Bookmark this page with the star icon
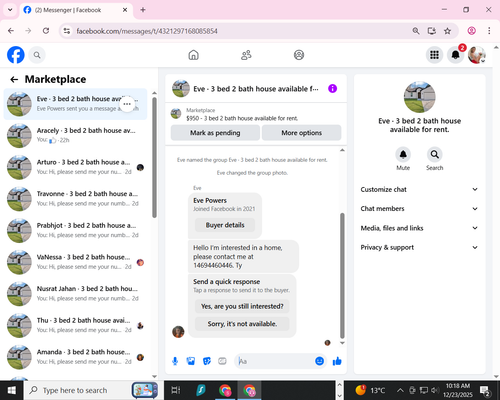Screen dimensions: 500x400 pyautogui.click(x=447, y=31)
